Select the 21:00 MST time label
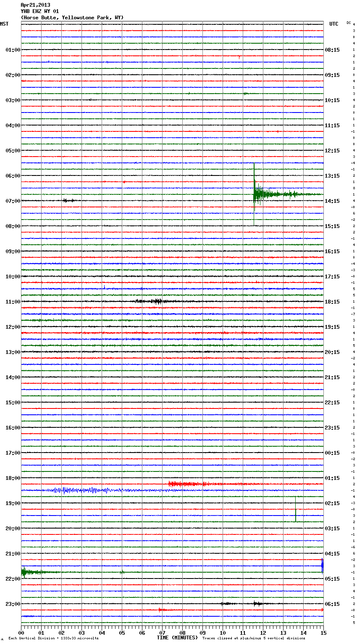 (x=13, y=554)
